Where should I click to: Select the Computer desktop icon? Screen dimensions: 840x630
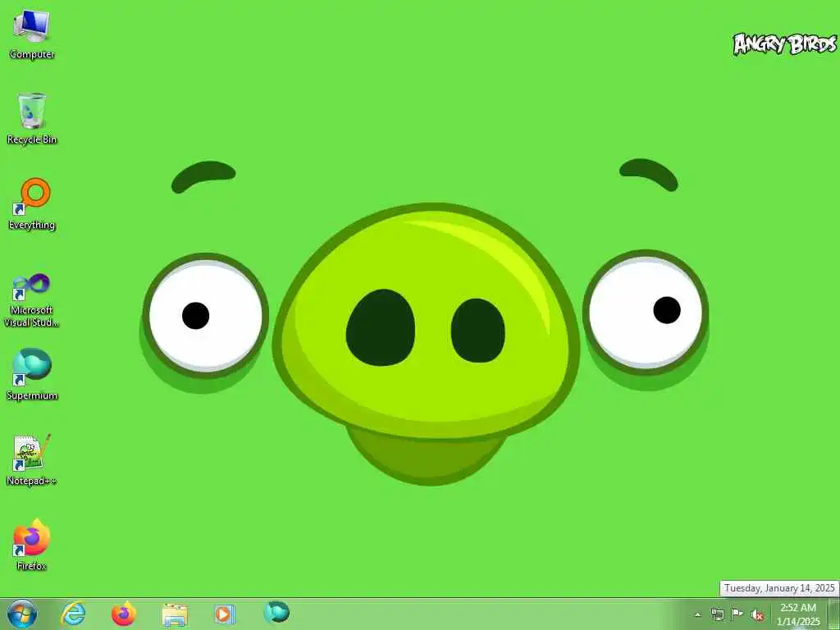click(x=32, y=34)
